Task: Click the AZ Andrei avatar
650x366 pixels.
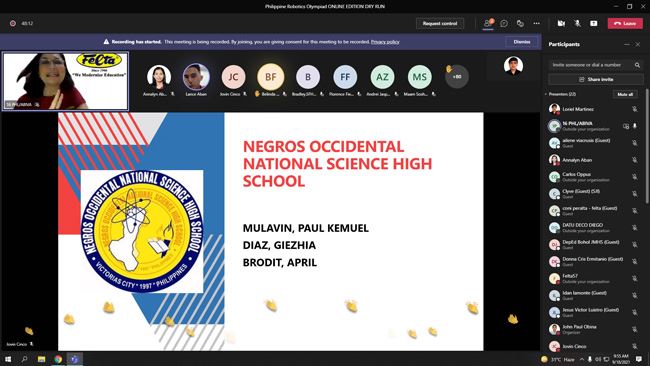Action: point(382,77)
